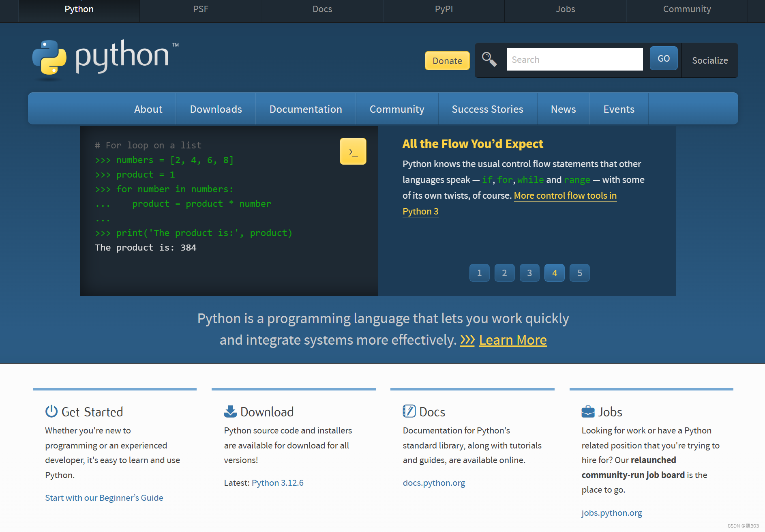This screenshot has width=765, height=532.
Task: Open the Documentation menu
Action: click(x=306, y=109)
